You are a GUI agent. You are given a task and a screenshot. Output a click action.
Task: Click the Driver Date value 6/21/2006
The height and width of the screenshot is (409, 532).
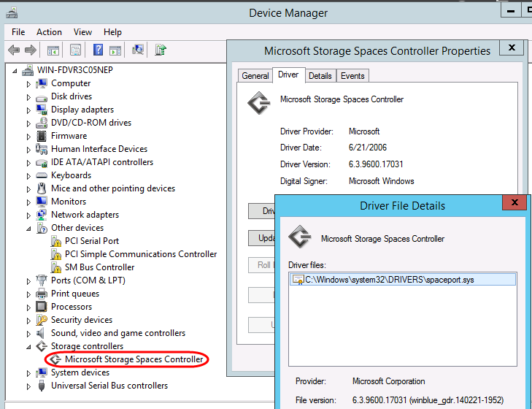pos(368,148)
